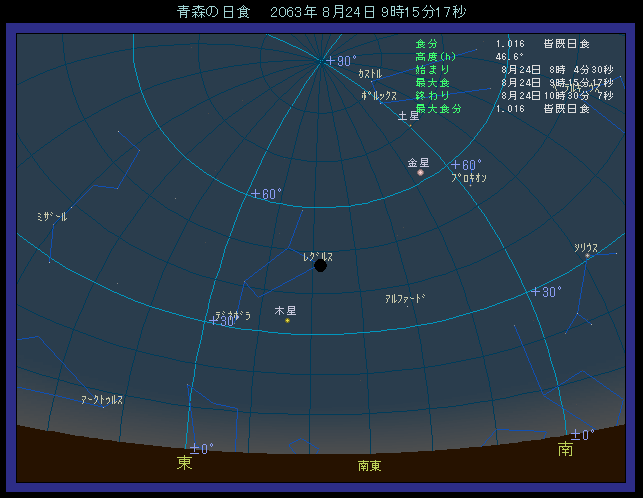Click the Alphard (アルファード) star label

click(405, 298)
